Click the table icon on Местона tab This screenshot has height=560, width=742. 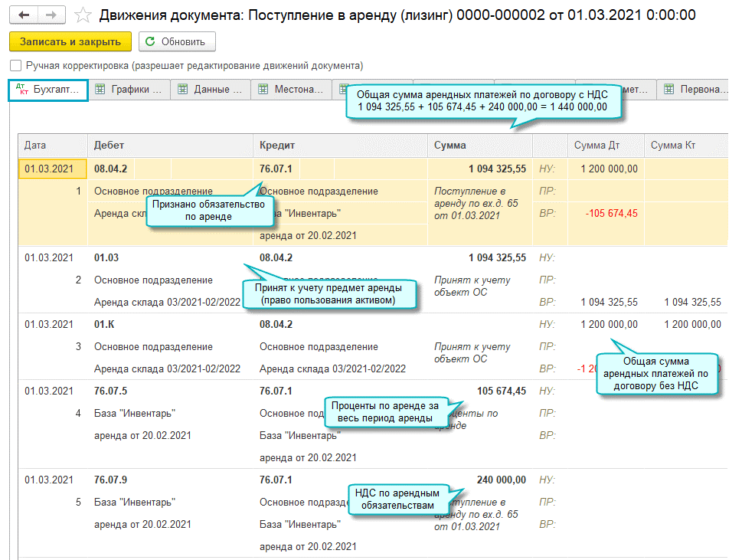tap(263, 90)
